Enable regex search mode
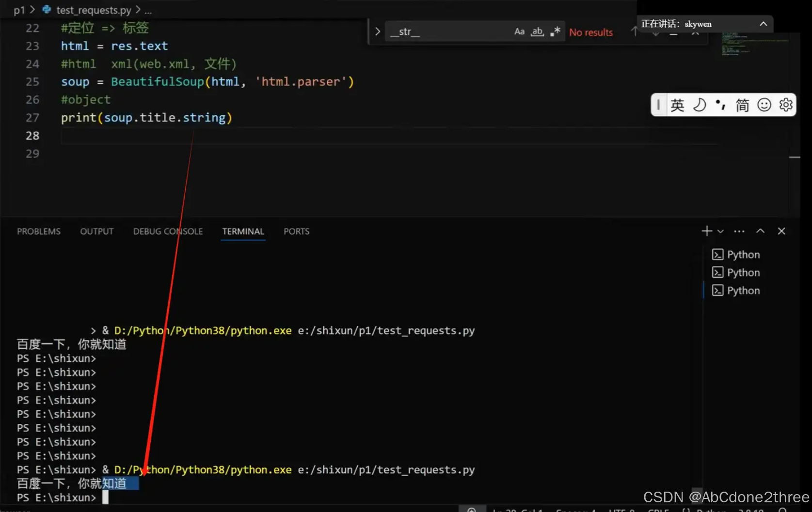Viewport: 812px width, 512px height. click(x=555, y=31)
